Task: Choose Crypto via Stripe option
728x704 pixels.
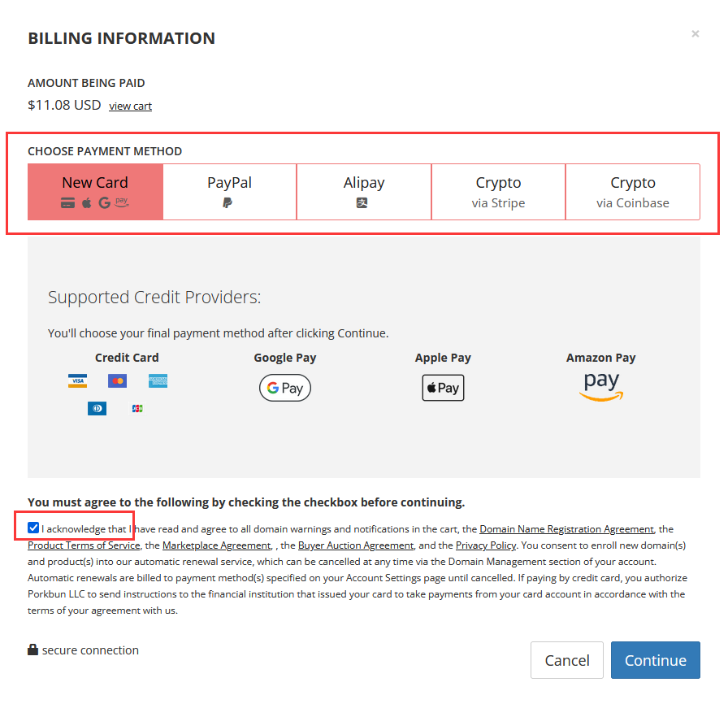Action: click(x=498, y=192)
